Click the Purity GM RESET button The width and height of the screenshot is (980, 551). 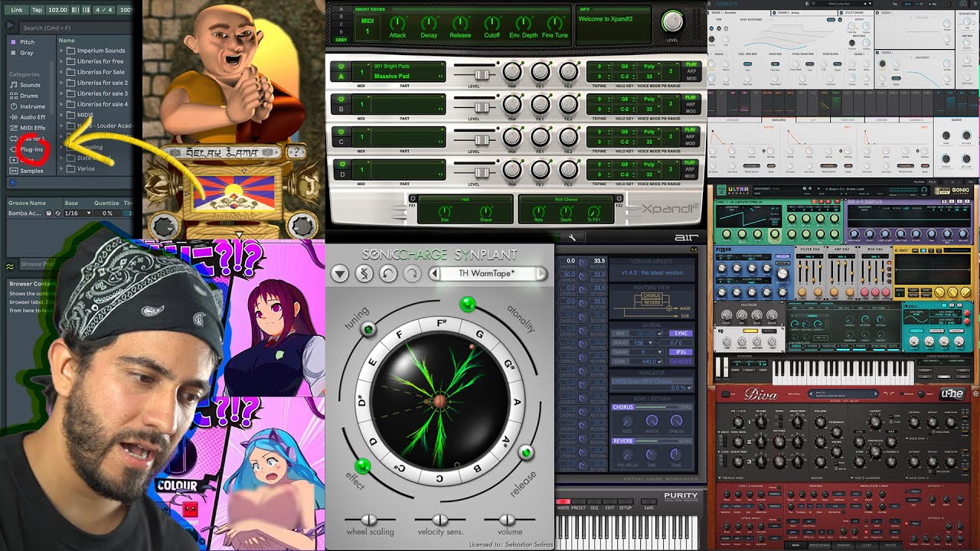click(679, 361)
